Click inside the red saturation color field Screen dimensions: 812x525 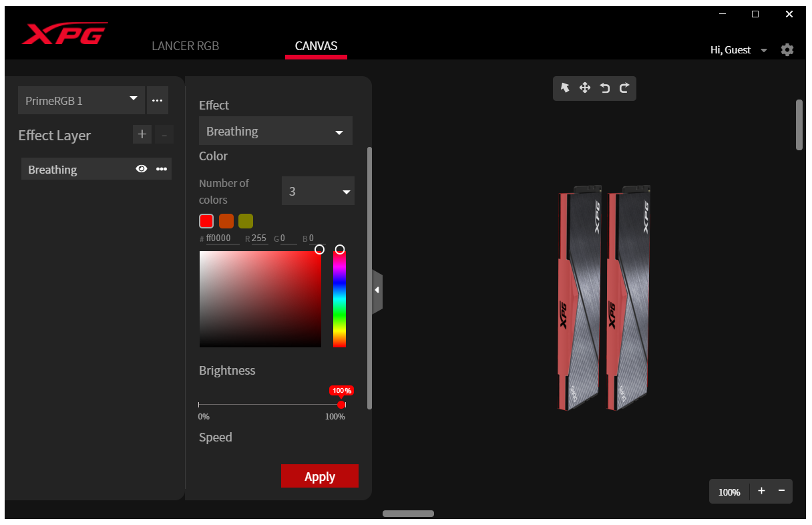(260, 299)
